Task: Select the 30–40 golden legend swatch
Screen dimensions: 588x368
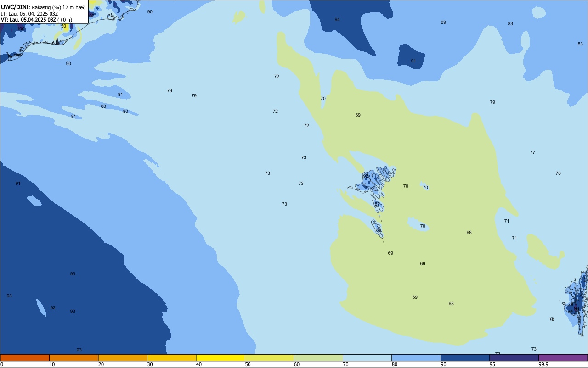Action: (x=171, y=357)
